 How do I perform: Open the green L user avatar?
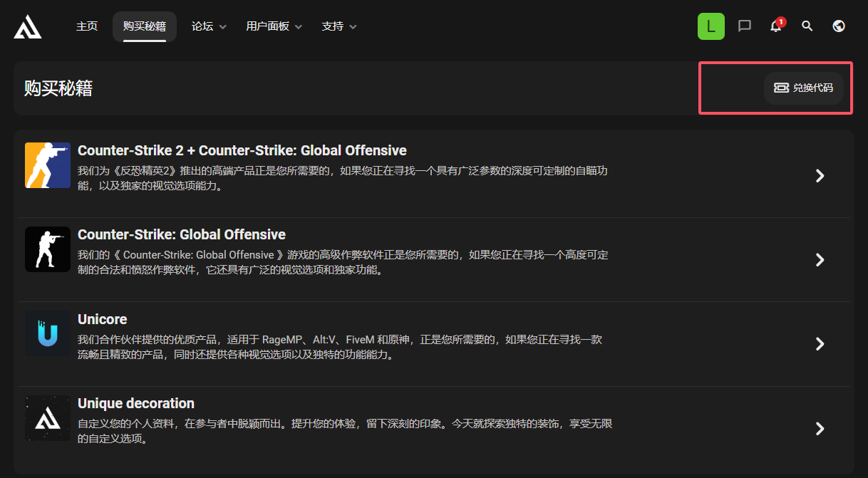(711, 26)
